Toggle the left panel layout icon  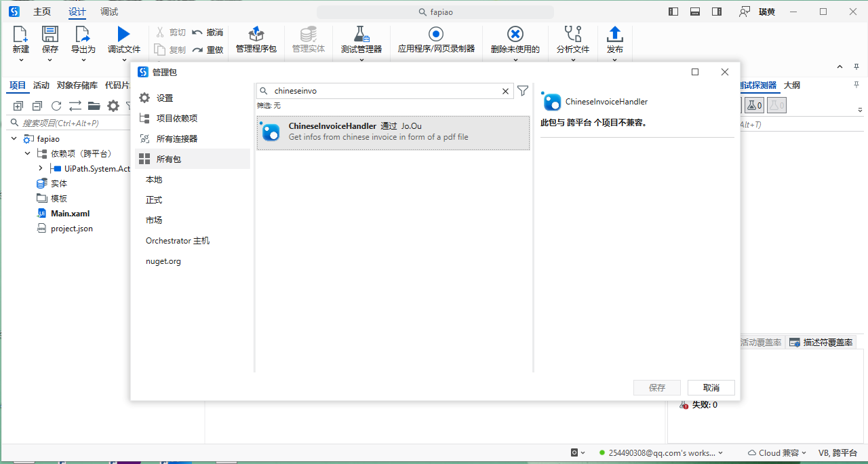[x=673, y=12]
